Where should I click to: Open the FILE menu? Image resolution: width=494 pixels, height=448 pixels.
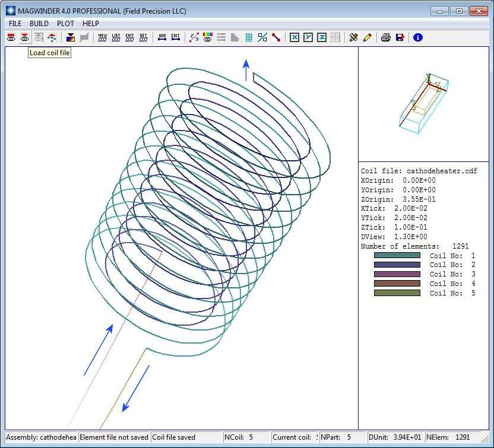[15, 24]
